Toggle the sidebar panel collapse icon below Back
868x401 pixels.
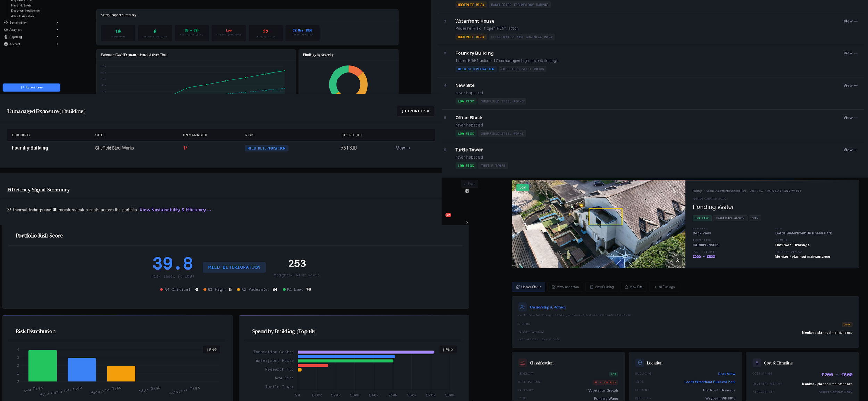(x=467, y=191)
